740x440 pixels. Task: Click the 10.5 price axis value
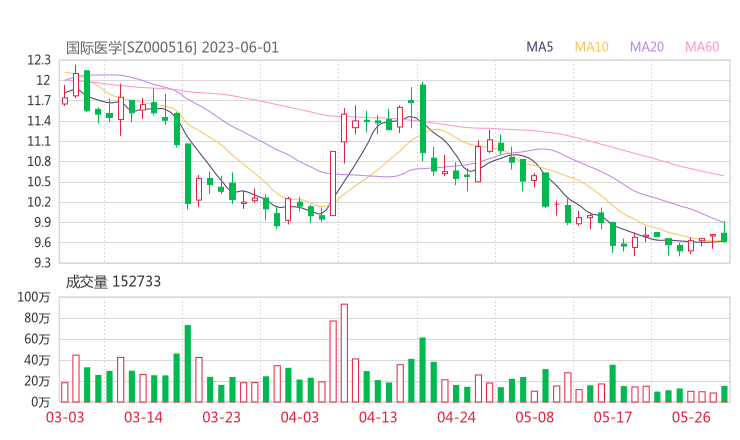[39, 182]
